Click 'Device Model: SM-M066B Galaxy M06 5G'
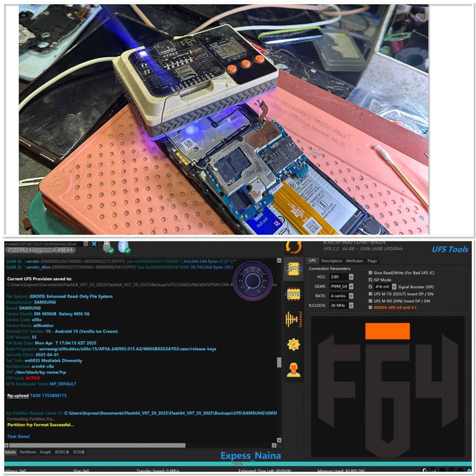 coord(48,314)
